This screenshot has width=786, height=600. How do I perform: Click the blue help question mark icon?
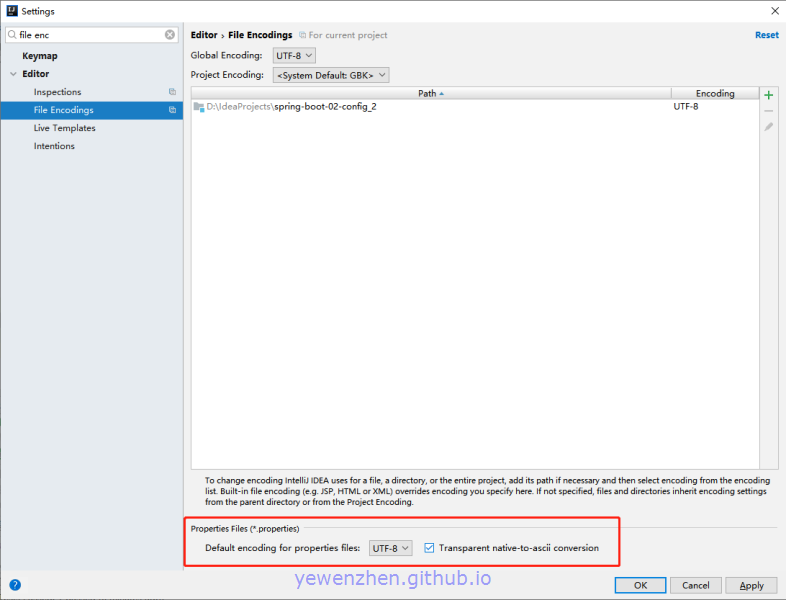click(15, 585)
